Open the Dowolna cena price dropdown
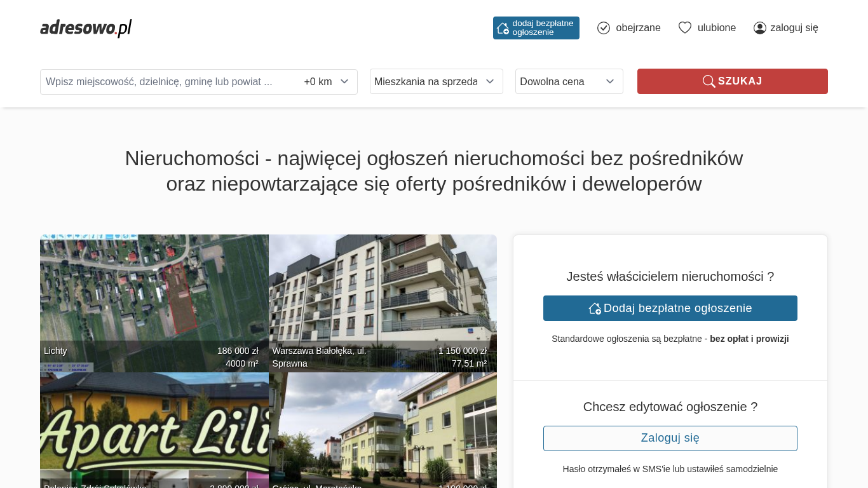The image size is (868, 488). pyautogui.click(x=569, y=81)
